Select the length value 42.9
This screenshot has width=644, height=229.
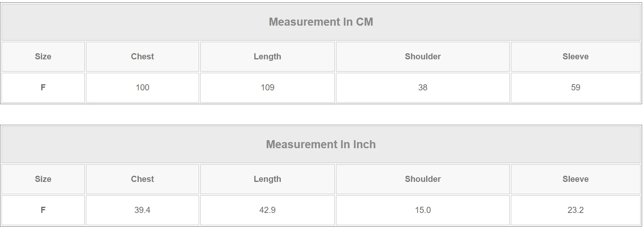tap(267, 210)
